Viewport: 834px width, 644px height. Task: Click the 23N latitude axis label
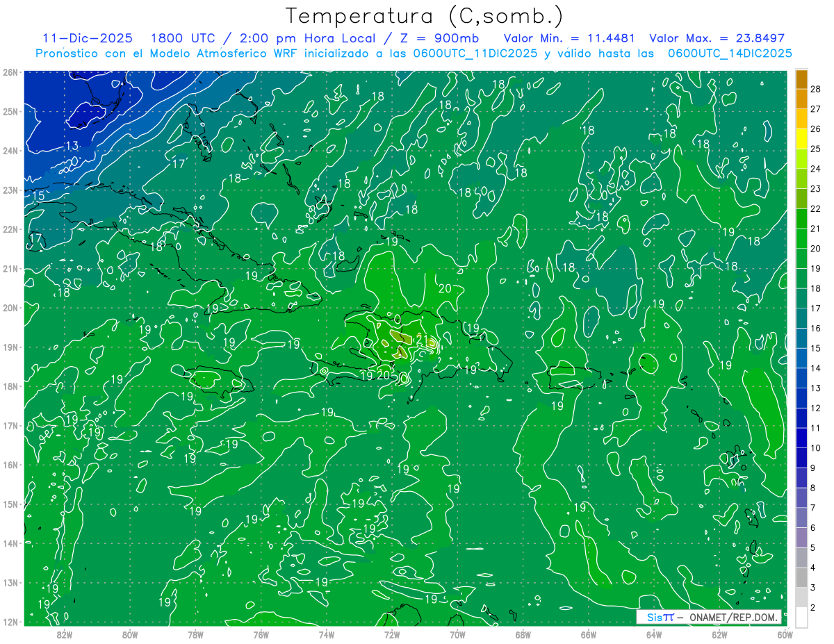click(10, 190)
